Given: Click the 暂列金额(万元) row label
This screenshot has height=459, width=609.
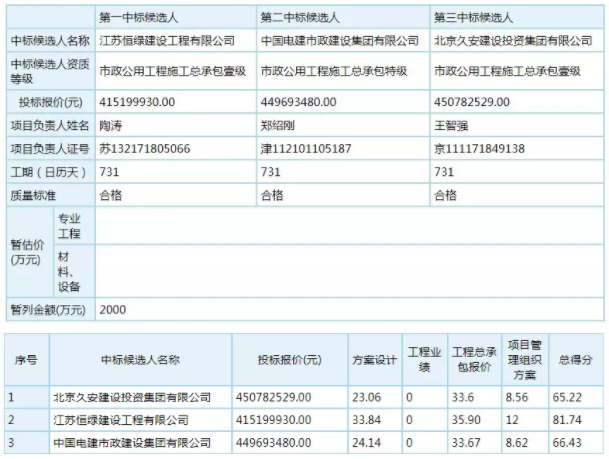Looking at the screenshot, I should pos(48,309).
